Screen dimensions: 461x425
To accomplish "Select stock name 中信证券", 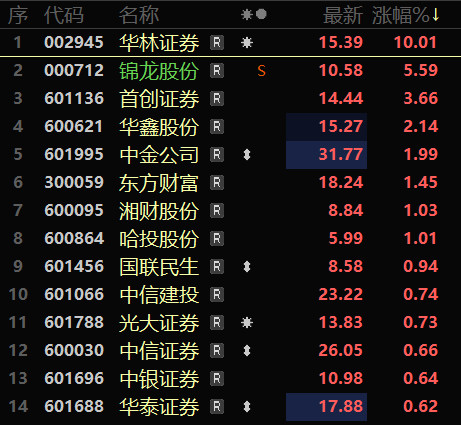I will click(159, 351).
